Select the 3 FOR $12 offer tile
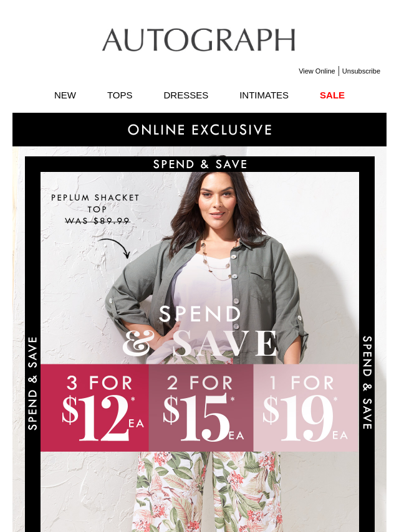399x532 pixels. (x=94, y=408)
